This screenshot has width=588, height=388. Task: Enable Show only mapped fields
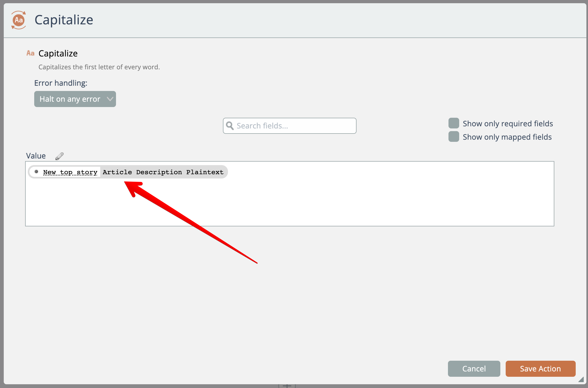click(x=454, y=137)
